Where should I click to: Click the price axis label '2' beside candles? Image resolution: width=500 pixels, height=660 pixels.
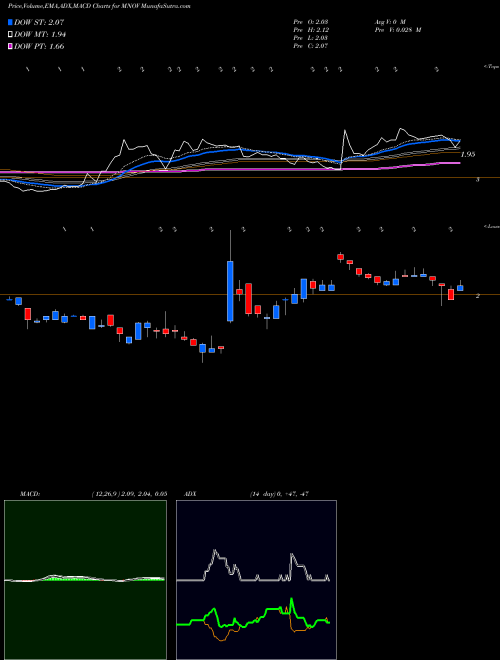coord(477,296)
